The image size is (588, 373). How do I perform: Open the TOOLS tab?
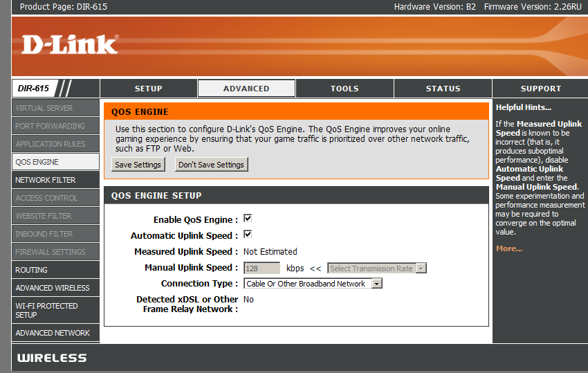tap(344, 89)
